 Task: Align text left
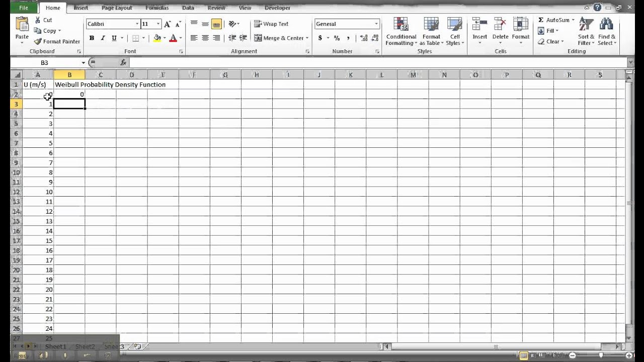pos(194,38)
